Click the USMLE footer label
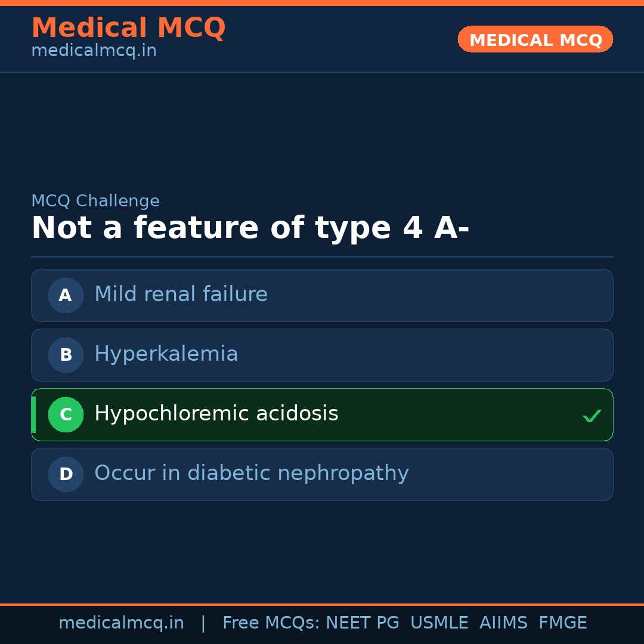 439,623
